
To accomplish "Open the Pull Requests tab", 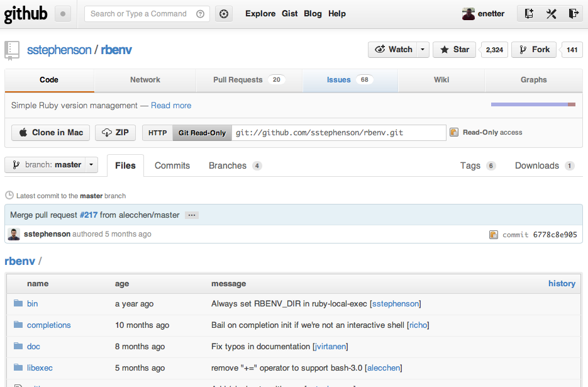I will tap(249, 80).
